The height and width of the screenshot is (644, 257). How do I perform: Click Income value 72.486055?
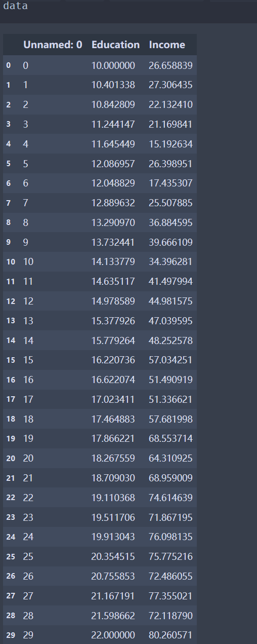(x=170, y=576)
